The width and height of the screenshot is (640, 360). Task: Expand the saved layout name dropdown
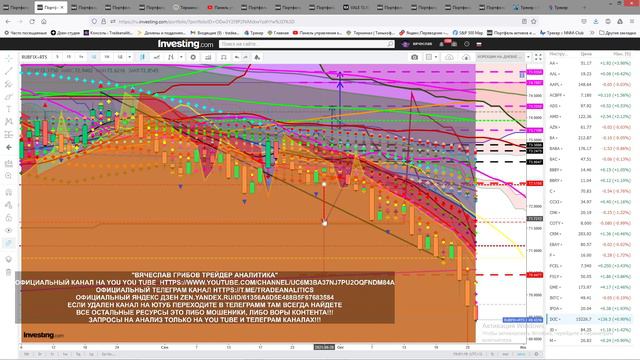pos(528,57)
